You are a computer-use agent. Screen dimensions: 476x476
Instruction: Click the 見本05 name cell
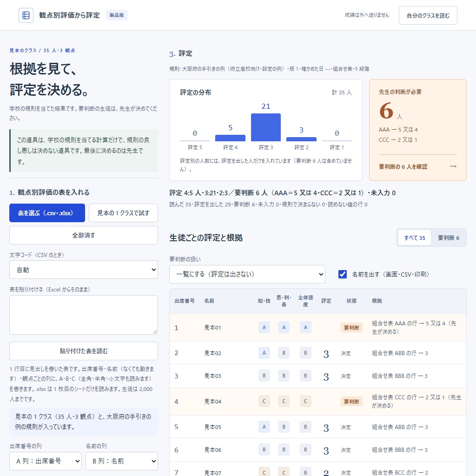[x=212, y=427]
